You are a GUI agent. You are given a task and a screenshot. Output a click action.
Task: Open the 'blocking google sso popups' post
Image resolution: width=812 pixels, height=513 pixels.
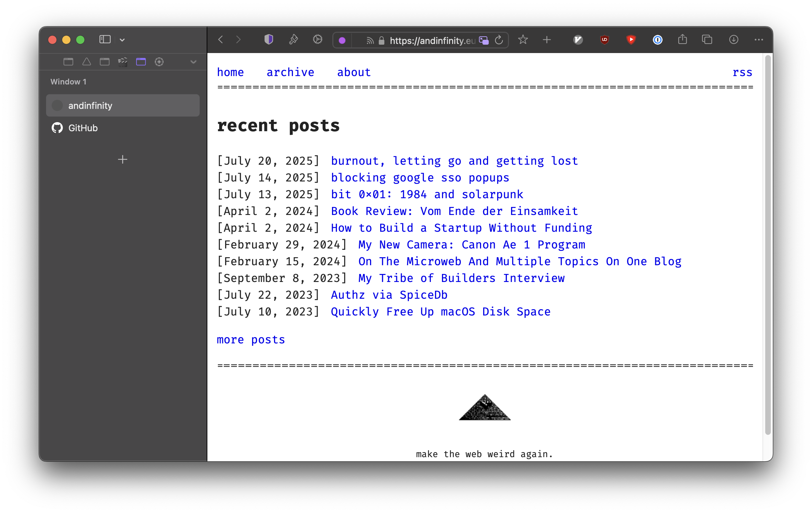(420, 178)
